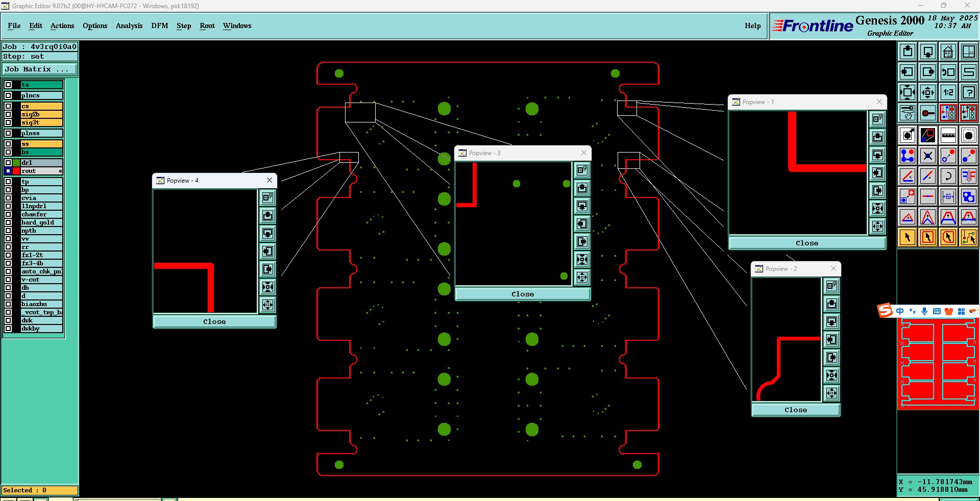This screenshot has height=501, width=980.
Task: Click the pan right arrow icon
Action: pyautogui.click(x=928, y=72)
